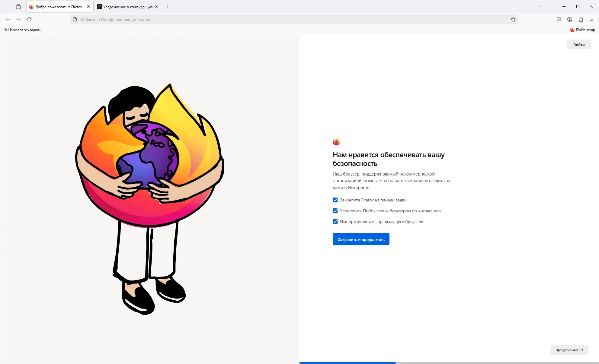
Task: Bookmark this page with the star icon
Action: point(513,19)
